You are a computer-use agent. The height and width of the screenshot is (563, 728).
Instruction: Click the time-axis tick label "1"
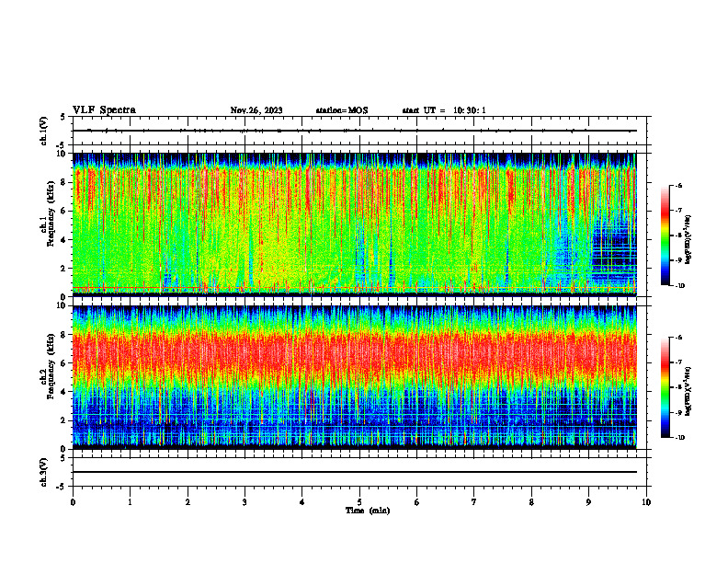(130, 502)
